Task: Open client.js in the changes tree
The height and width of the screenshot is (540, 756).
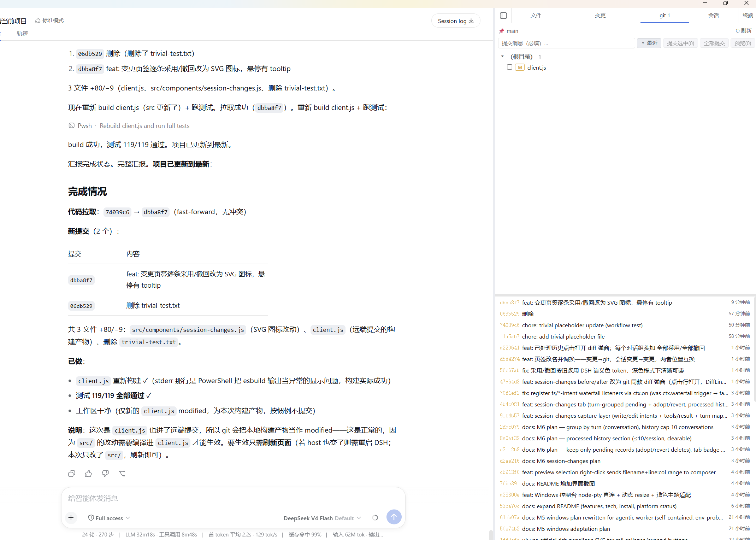Action: 537,68
